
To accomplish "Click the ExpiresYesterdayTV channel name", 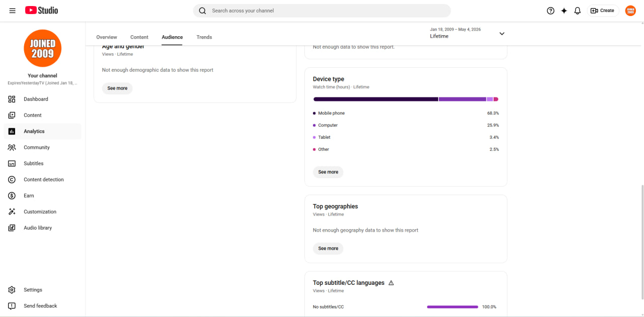I will [x=42, y=83].
